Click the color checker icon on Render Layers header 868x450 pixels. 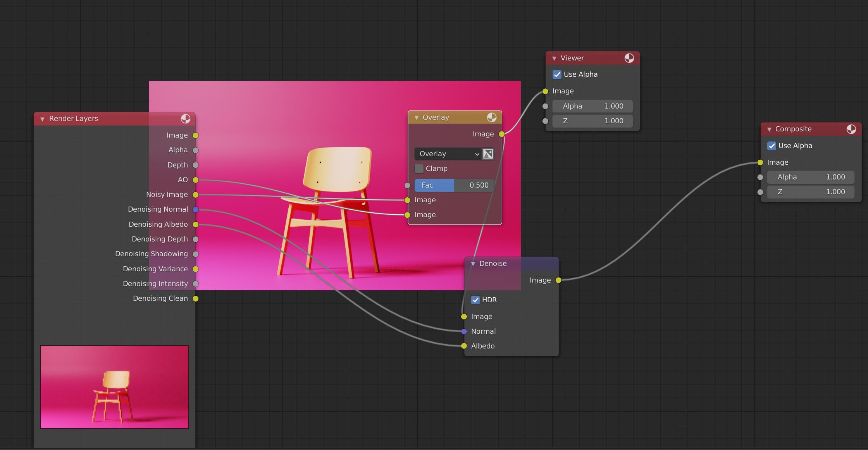click(x=185, y=119)
